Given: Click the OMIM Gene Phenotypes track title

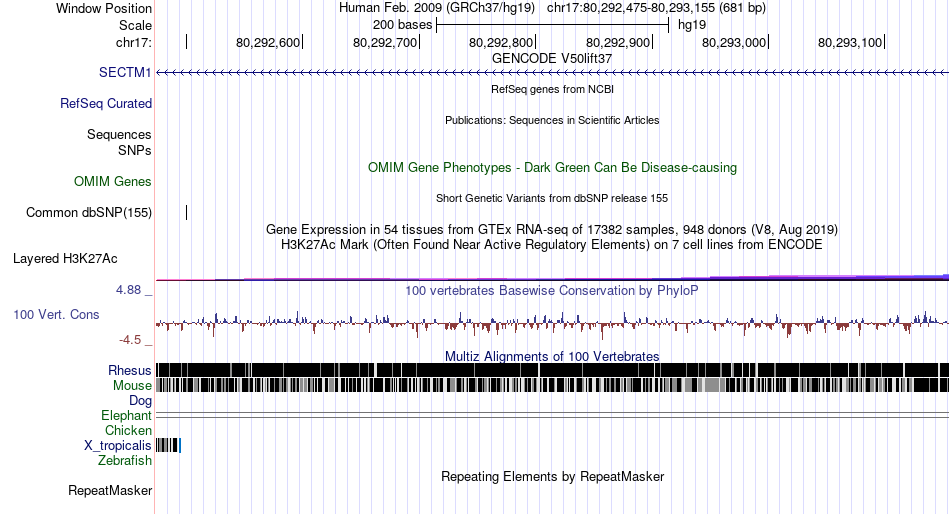Looking at the screenshot, I should pos(553,168).
